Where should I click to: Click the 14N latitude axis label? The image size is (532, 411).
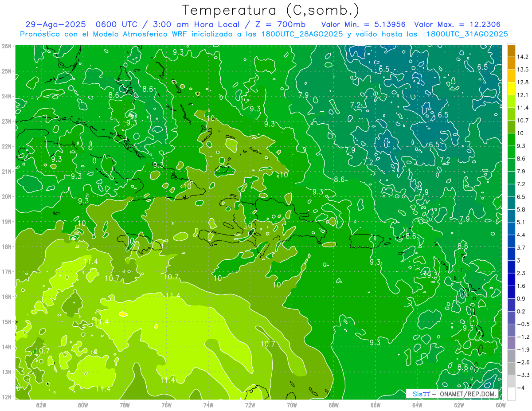point(6,347)
